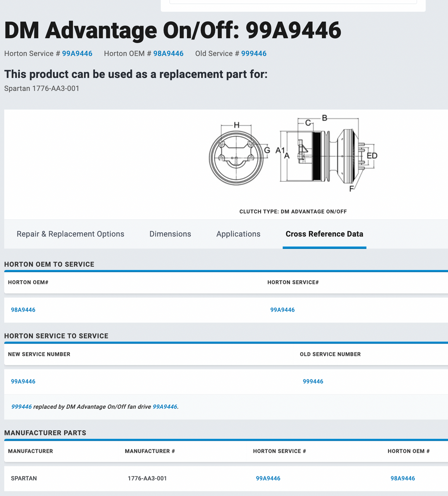Open Old Service # 999446 link under title

click(x=254, y=53)
